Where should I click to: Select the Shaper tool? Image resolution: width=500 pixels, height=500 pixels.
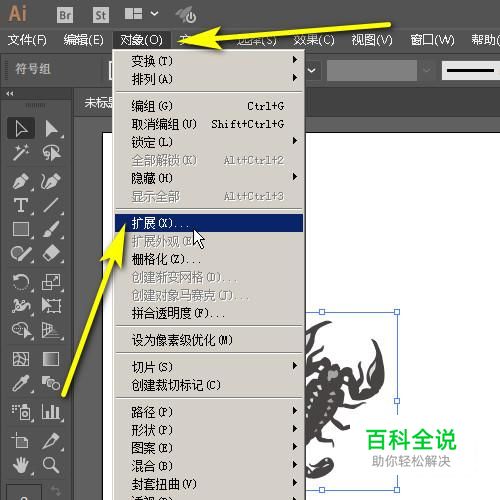21,253
